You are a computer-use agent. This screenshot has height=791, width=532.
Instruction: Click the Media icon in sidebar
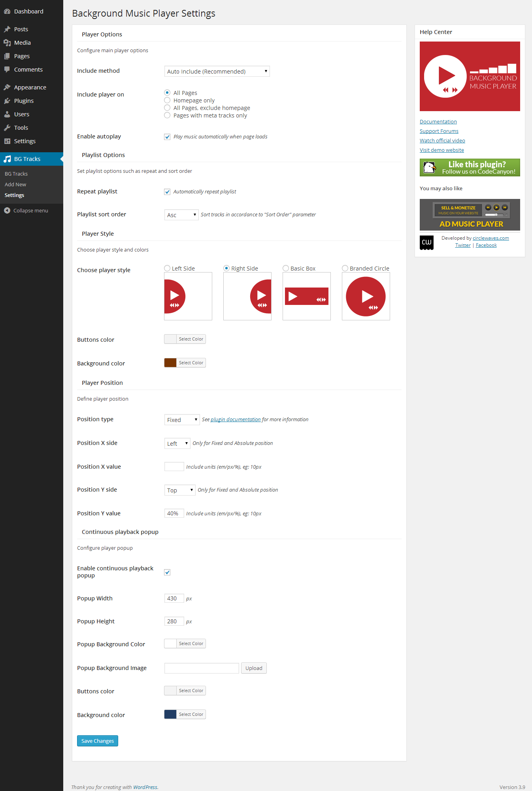(x=7, y=43)
